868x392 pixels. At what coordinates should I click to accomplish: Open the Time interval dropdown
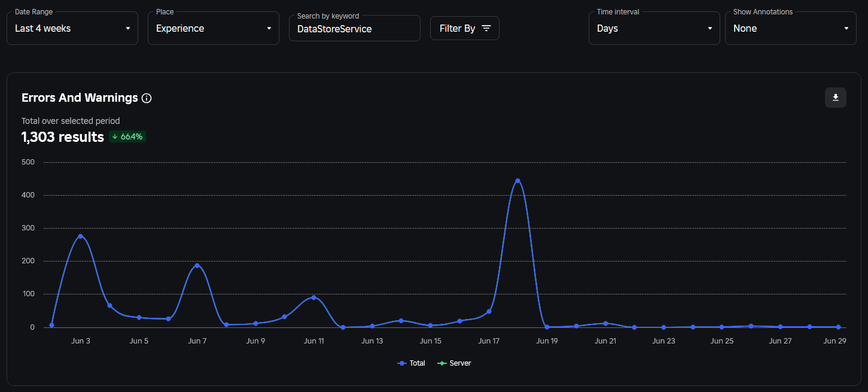tap(654, 28)
